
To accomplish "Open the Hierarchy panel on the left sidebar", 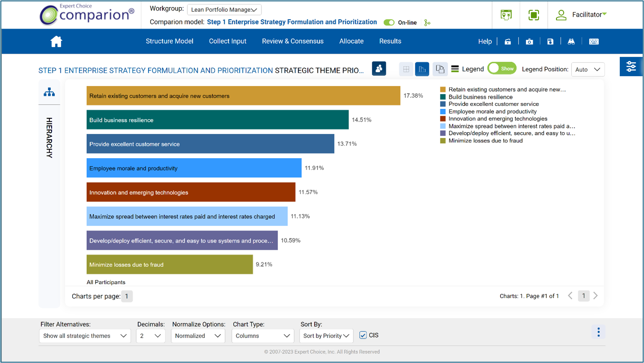I will (x=49, y=92).
